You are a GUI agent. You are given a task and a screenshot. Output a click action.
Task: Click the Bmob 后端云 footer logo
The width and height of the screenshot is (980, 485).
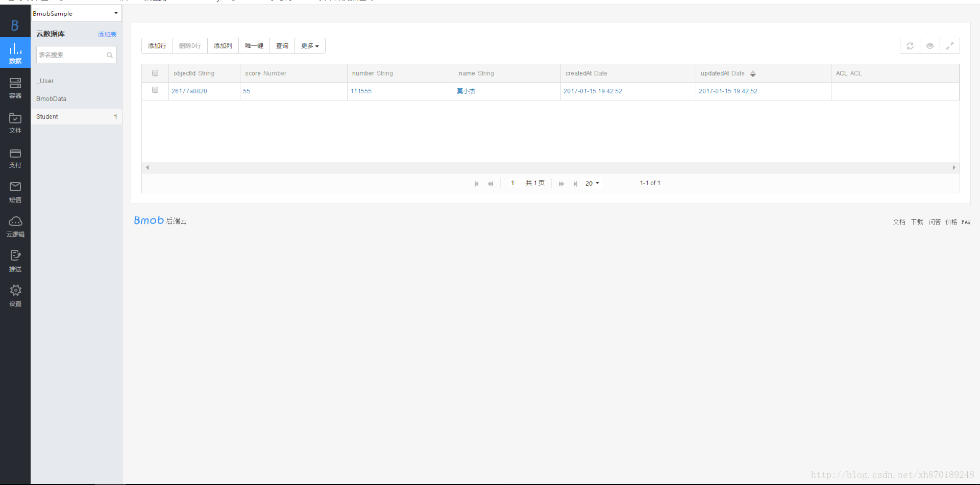pos(160,220)
